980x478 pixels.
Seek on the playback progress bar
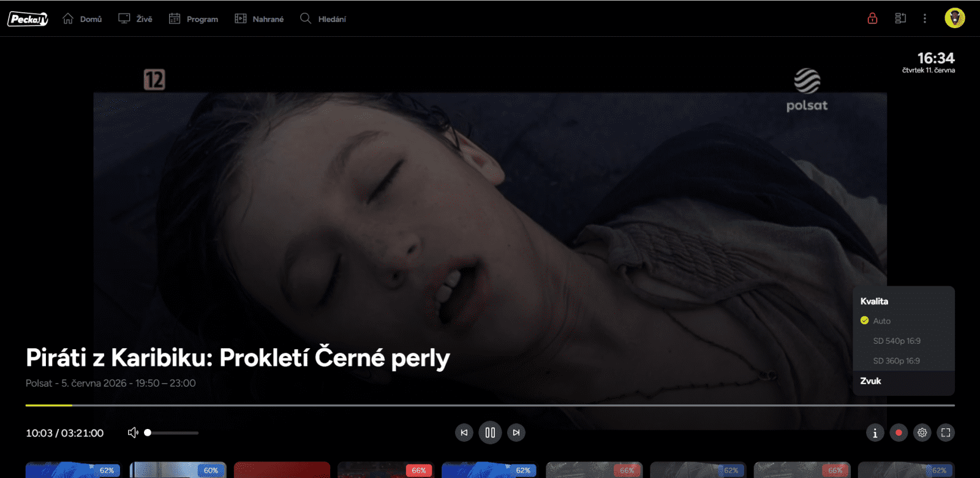(x=490, y=405)
